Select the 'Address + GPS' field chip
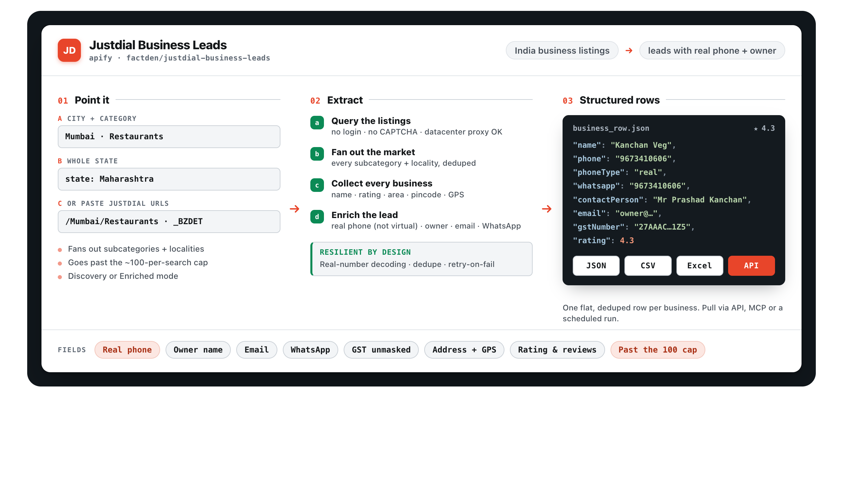Viewport: 843px width, 504px height. pyautogui.click(x=464, y=350)
